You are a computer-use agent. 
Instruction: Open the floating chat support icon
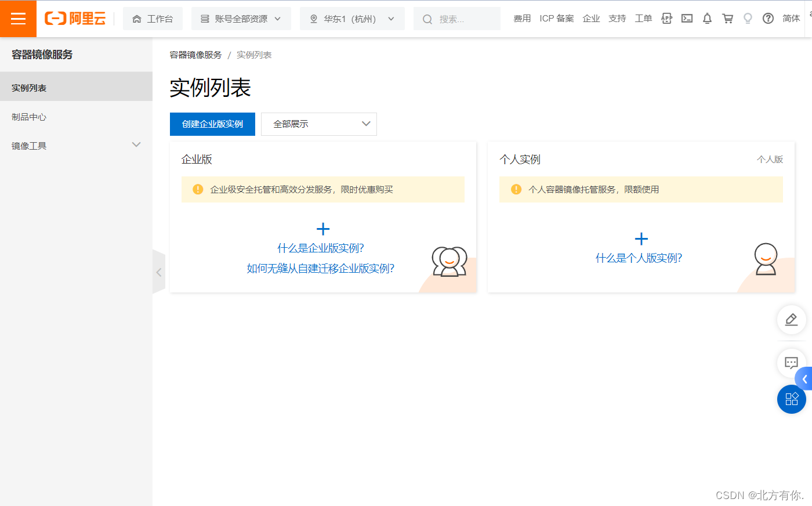[791, 363]
